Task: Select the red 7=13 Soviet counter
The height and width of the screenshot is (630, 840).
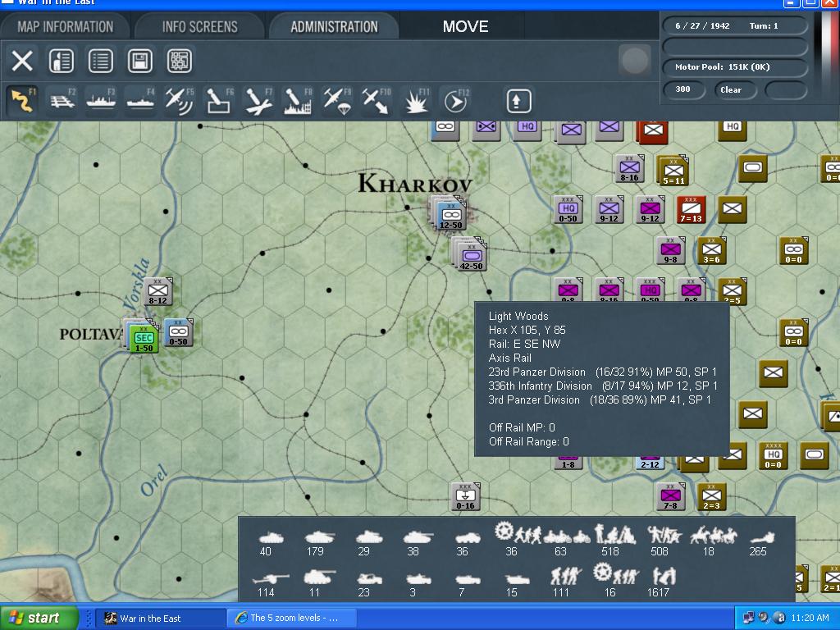Action: [x=691, y=209]
